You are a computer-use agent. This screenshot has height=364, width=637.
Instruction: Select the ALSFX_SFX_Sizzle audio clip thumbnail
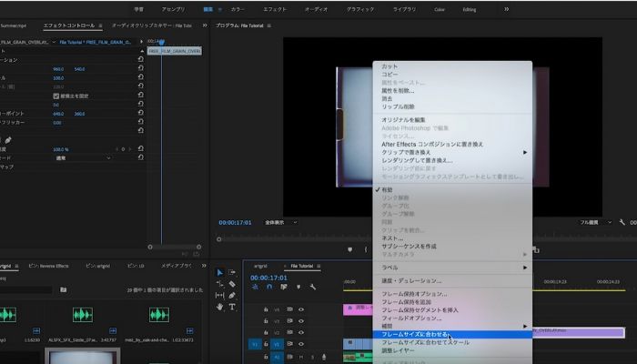83,315
